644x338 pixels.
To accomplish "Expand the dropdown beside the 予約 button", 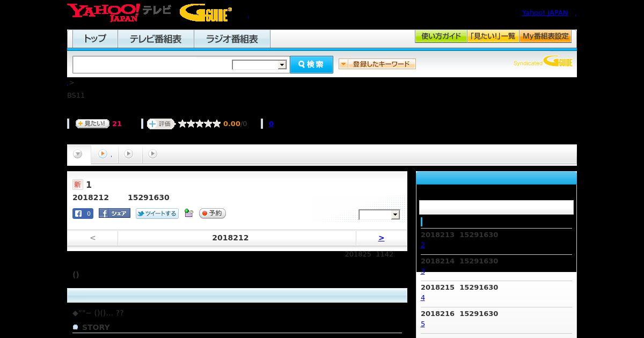I will pos(379,215).
